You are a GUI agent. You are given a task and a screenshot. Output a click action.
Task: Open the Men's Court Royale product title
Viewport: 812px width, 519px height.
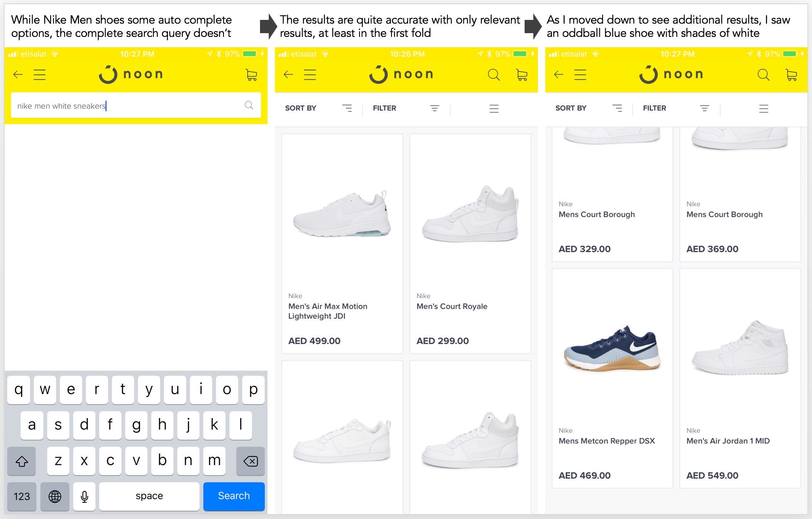[452, 306]
